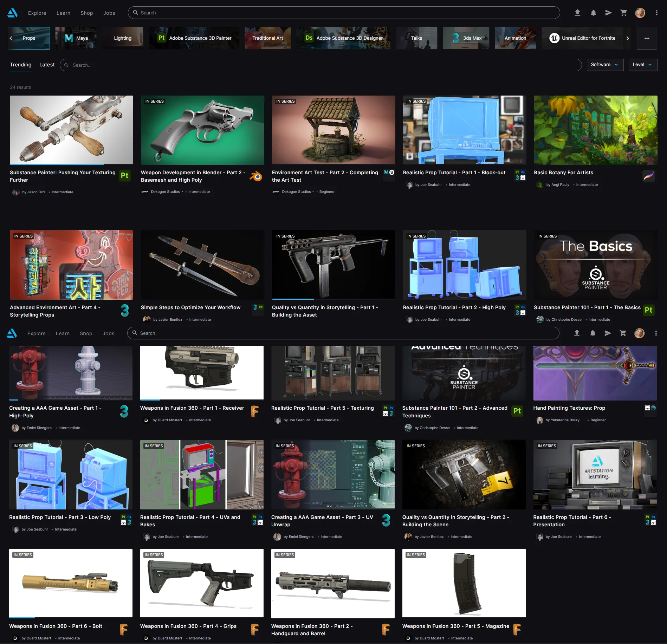Click the software icons beside Realistic Prop Tutorial Part 6

pyautogui.click(x=650, y=520)
